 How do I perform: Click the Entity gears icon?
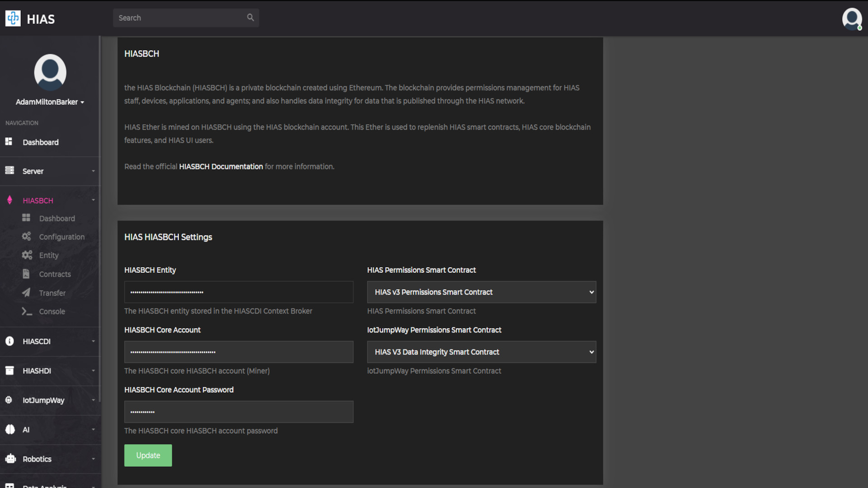27,255
